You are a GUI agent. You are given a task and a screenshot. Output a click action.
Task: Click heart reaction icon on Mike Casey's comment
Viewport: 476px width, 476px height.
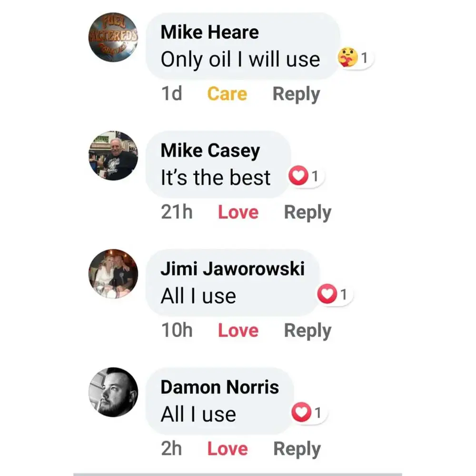point(298,177)
